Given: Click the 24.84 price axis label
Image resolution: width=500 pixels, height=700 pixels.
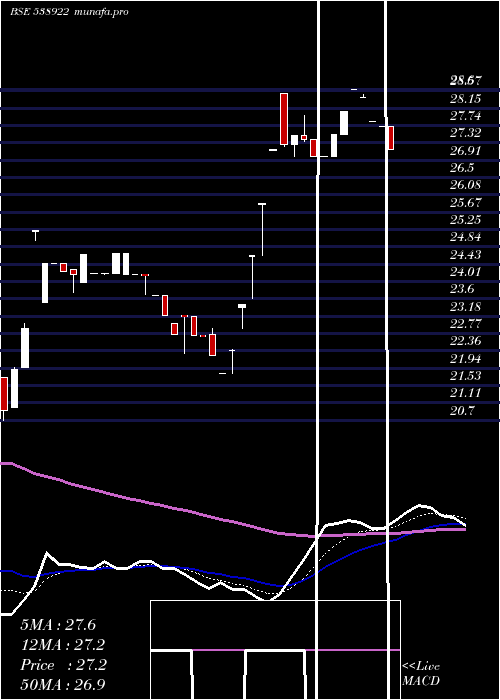Looking at the screenshot, I should pos(466,237).
